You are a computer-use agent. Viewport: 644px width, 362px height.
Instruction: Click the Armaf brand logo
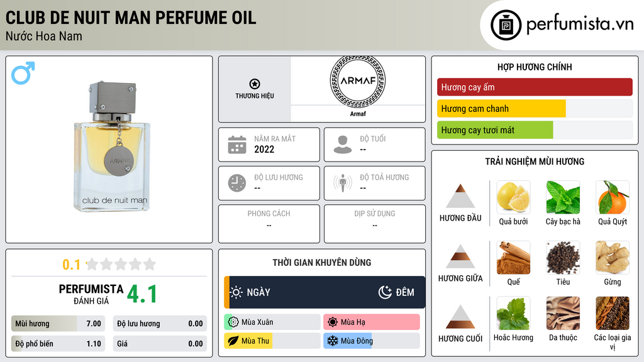pos(357,83)
